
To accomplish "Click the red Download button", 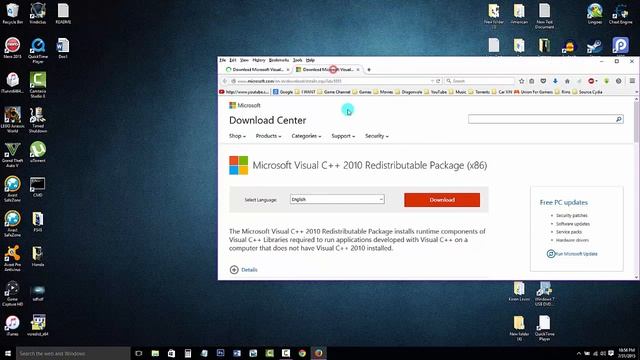I will pyautogui.click(x=442, y=200).
